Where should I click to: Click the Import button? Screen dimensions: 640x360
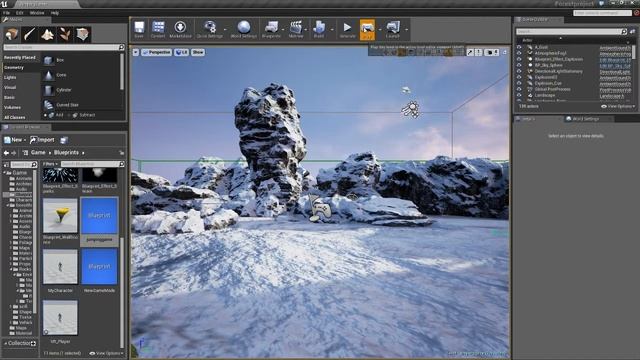click(x=42, y=140)
